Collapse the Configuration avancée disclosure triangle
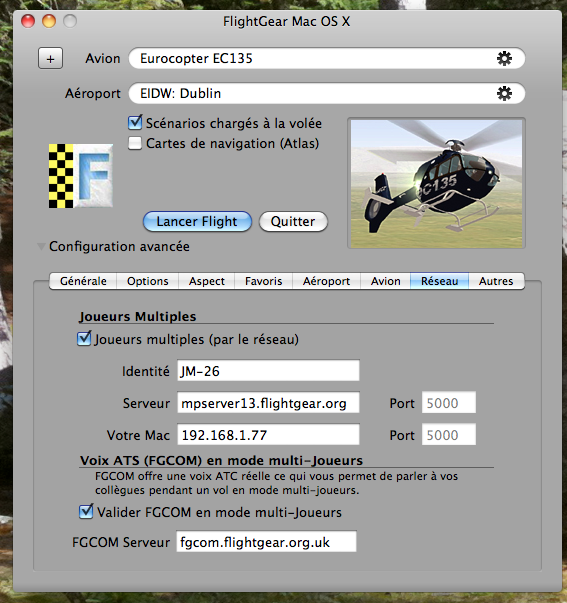 [41, 247]
